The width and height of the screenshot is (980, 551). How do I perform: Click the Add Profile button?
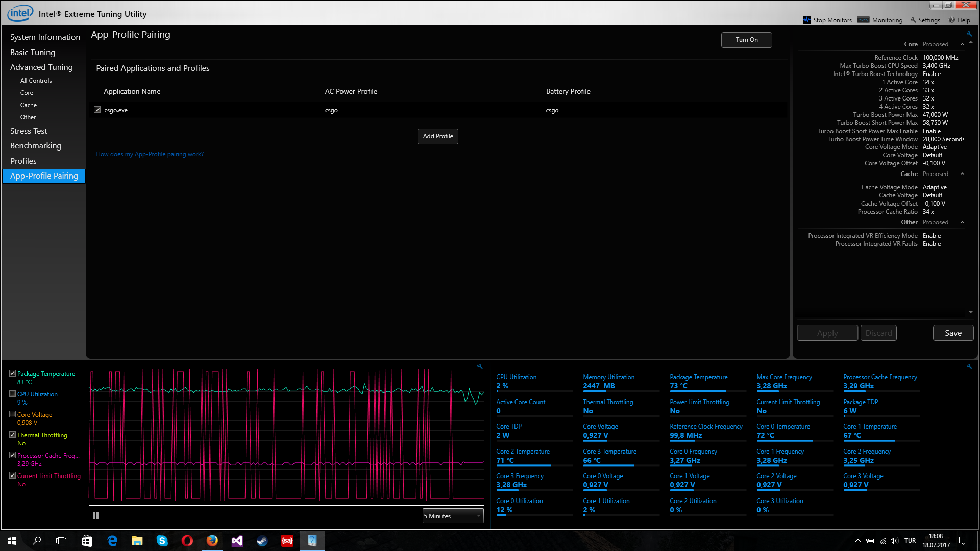pos(438,136)
